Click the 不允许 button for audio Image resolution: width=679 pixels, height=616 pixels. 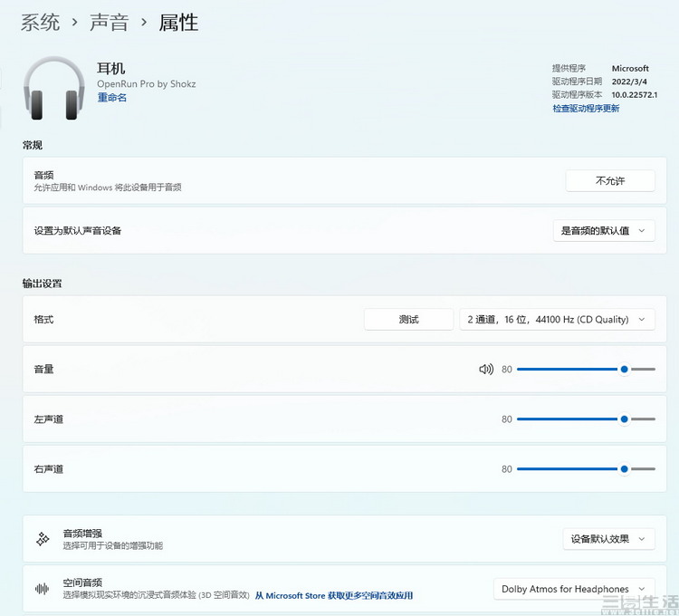(610, 180)
